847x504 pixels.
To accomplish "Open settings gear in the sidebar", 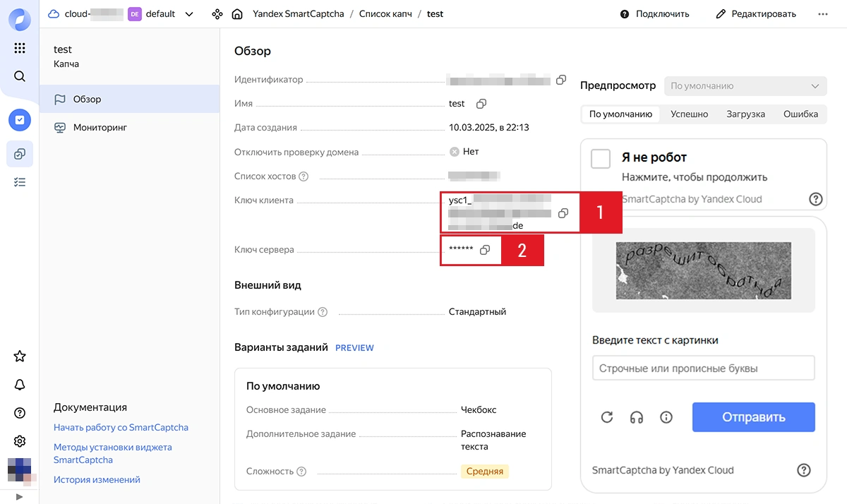I will tap(20, 441).
